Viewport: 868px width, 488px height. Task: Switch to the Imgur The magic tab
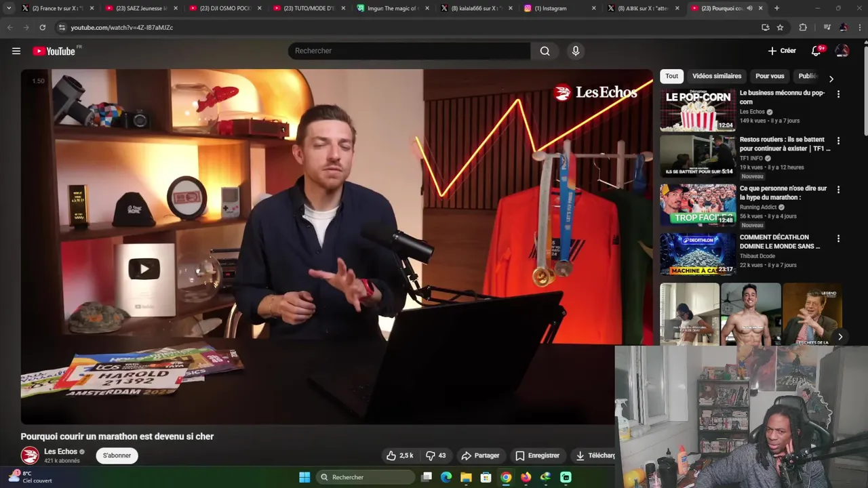point(393,8)
